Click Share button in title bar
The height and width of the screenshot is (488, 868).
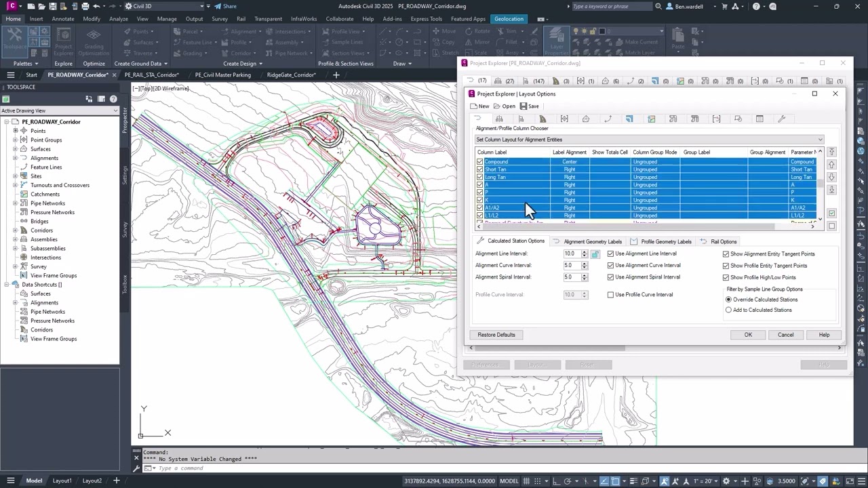pyautogui.click(x=225, y=6)
